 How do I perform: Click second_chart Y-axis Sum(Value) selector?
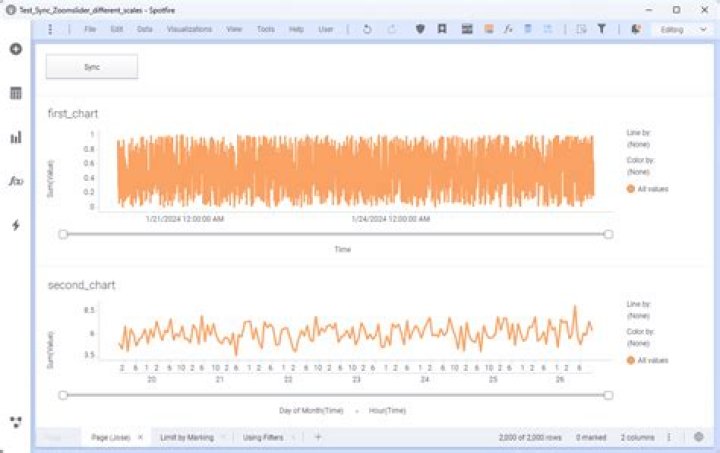tap(51, 350)
